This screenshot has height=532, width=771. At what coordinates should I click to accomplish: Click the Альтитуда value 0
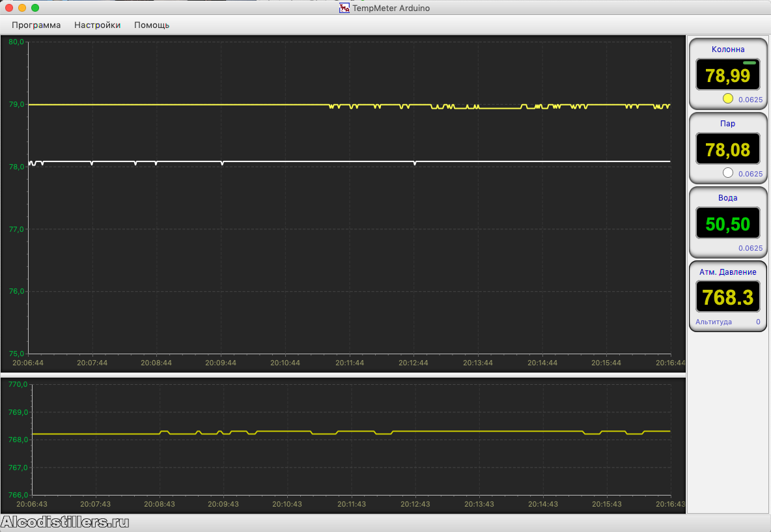758,322
